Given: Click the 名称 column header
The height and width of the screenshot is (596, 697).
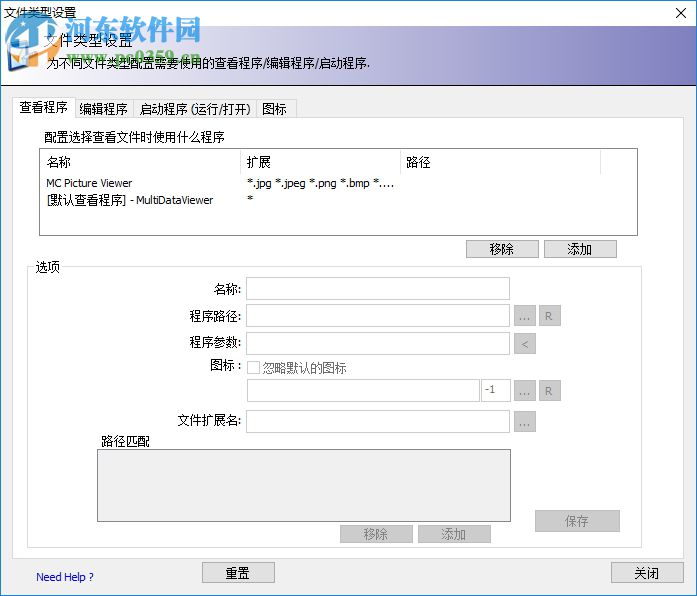Looking at the screenshot, I should pyautogui.click(x=140, y=162).
